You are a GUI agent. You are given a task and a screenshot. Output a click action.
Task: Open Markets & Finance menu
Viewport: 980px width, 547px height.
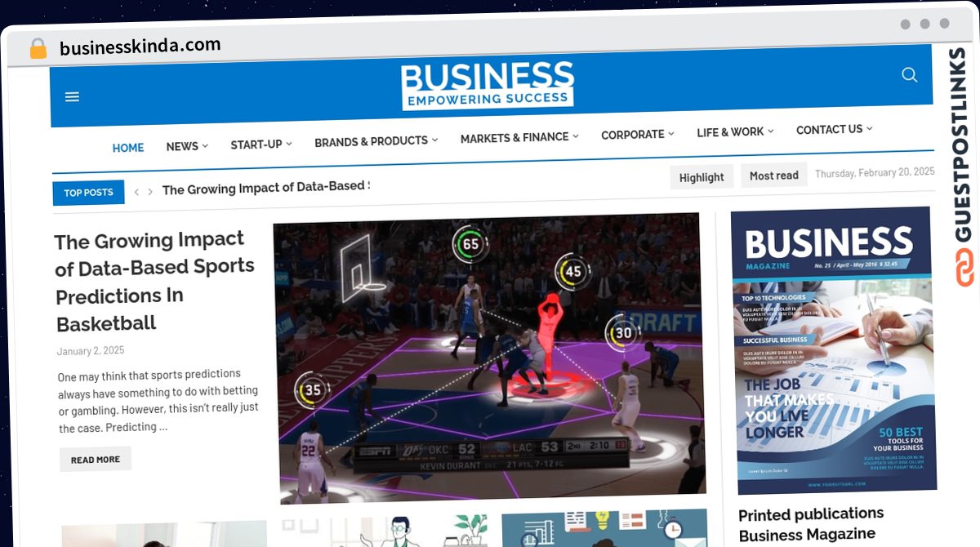pos(519,138)
